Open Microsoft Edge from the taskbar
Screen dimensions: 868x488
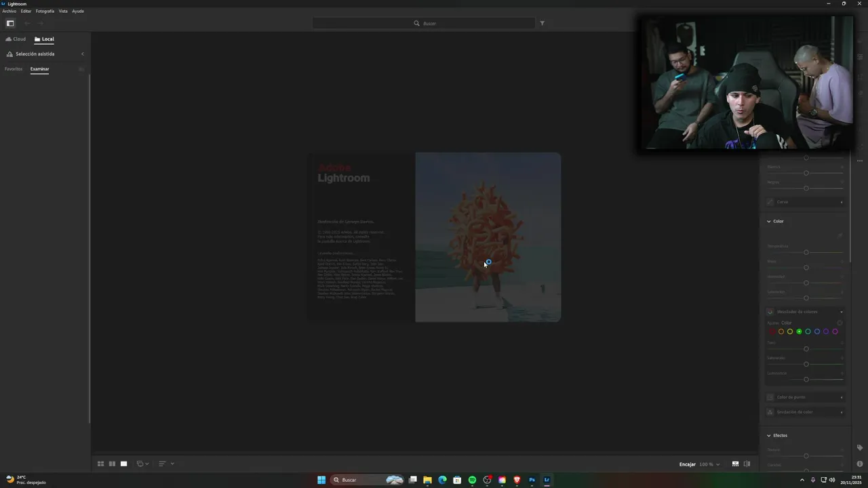[442, 480]
